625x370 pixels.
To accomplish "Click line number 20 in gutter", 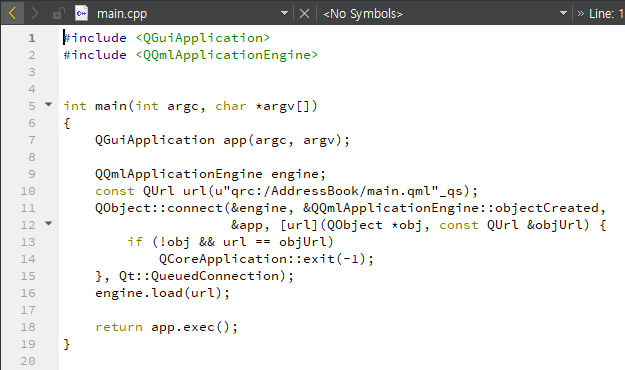I will tap(28, 361).
